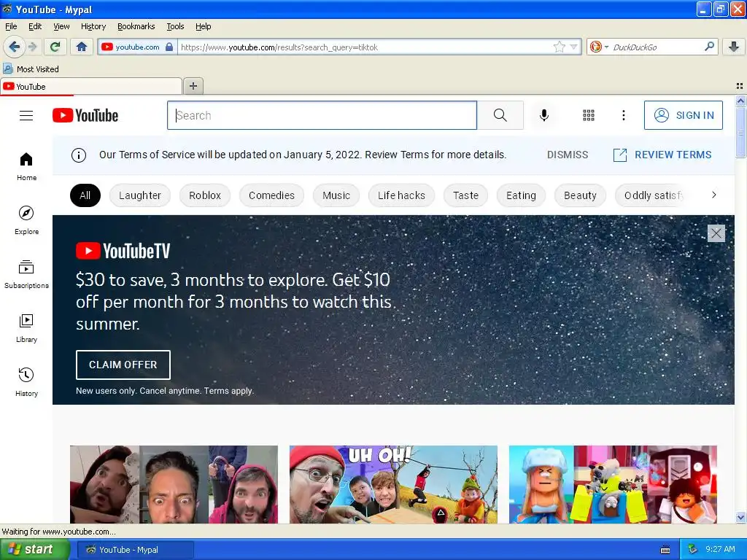The image size is (747, 560).
Task: Open the Roblox characters video thumbnail
Action: click(x=613, y=484)
